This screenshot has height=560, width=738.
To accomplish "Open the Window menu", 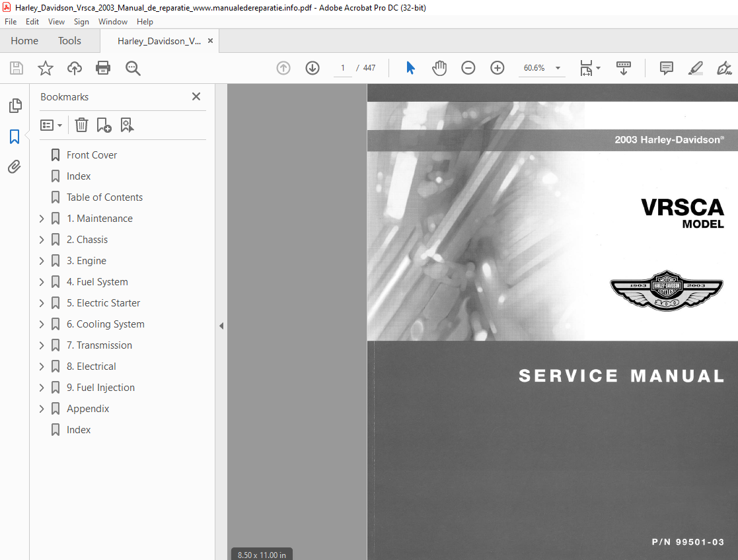I will click(112, 22).
